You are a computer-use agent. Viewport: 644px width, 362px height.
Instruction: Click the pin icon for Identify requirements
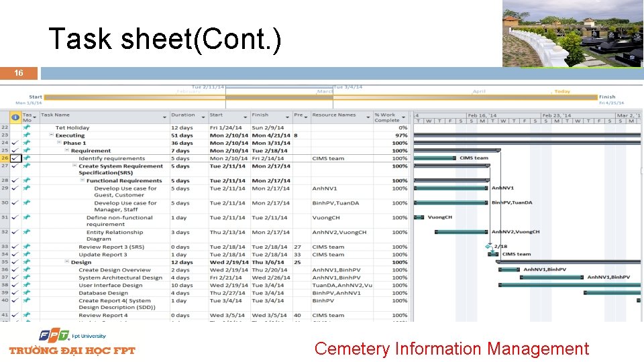pyautogui.click(x=27, y=158)
